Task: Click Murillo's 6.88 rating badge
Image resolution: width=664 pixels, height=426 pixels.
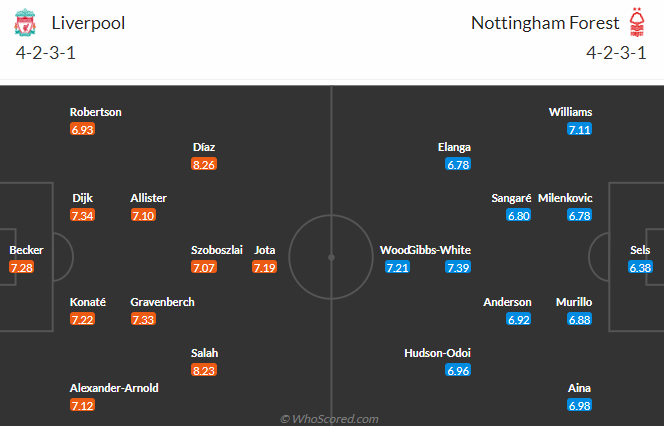Action: coord(580,319)
